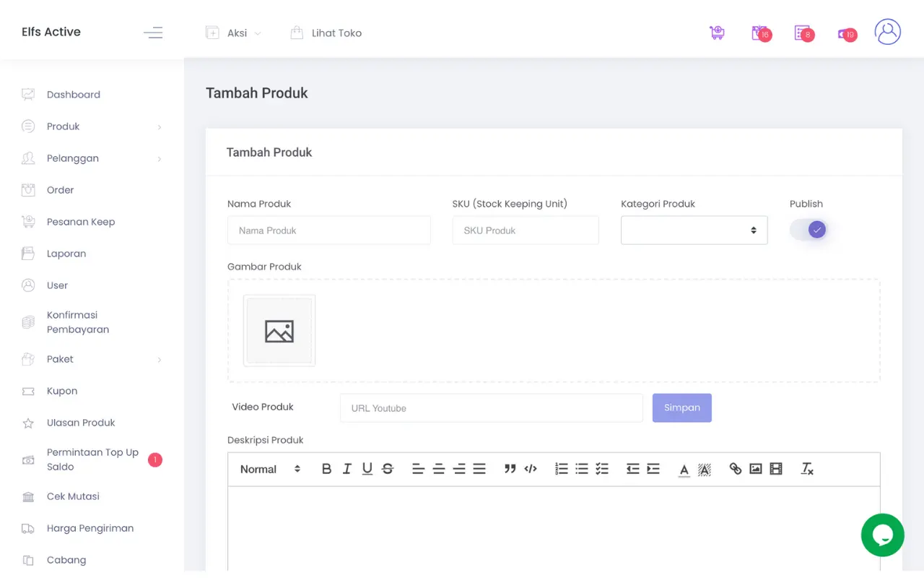The image size is (924, 578).
Task: Toggle the checklist formatting in editor
Action: click(602, 469)
